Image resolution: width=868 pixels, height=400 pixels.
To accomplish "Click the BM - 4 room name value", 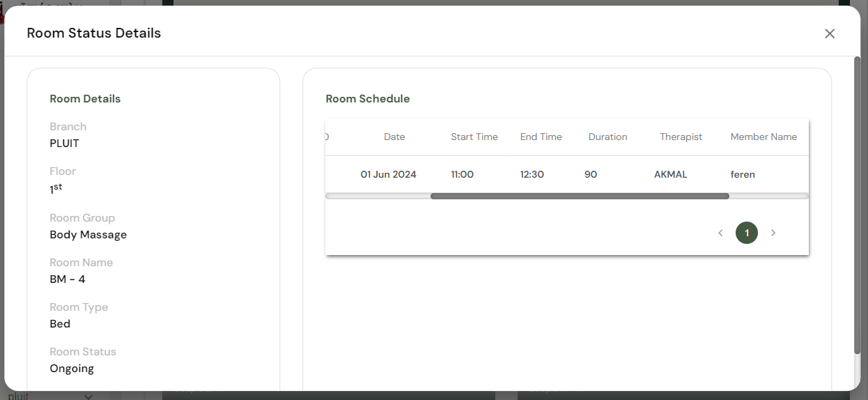I will click(x=68, y=279).
